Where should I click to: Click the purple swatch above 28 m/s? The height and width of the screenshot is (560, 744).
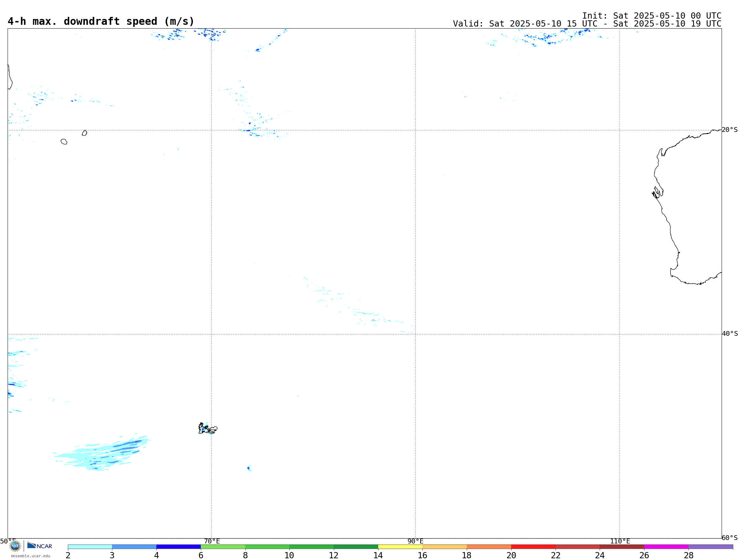pos(711,547)
